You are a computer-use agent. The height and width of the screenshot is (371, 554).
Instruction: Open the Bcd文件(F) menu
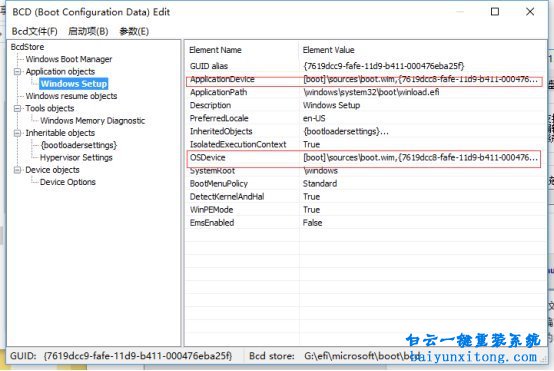(35, 31)
